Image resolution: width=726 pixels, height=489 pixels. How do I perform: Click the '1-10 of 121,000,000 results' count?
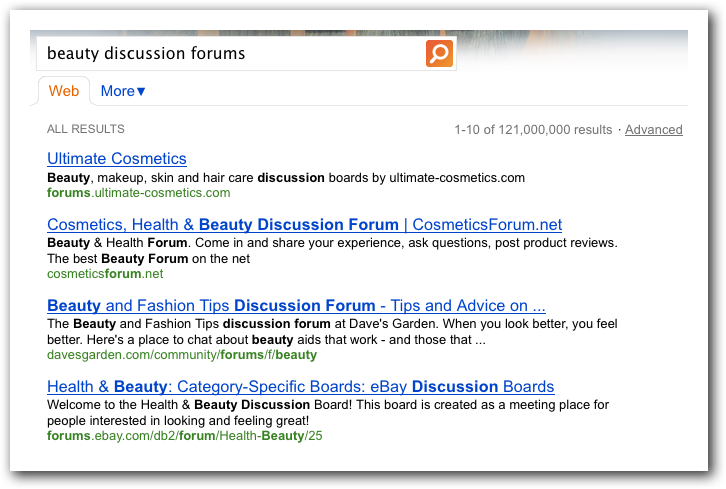click(533, 130)
